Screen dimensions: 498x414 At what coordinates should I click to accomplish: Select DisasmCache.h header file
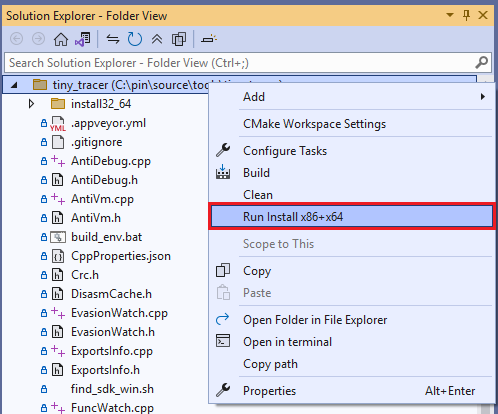pos(111,294)
